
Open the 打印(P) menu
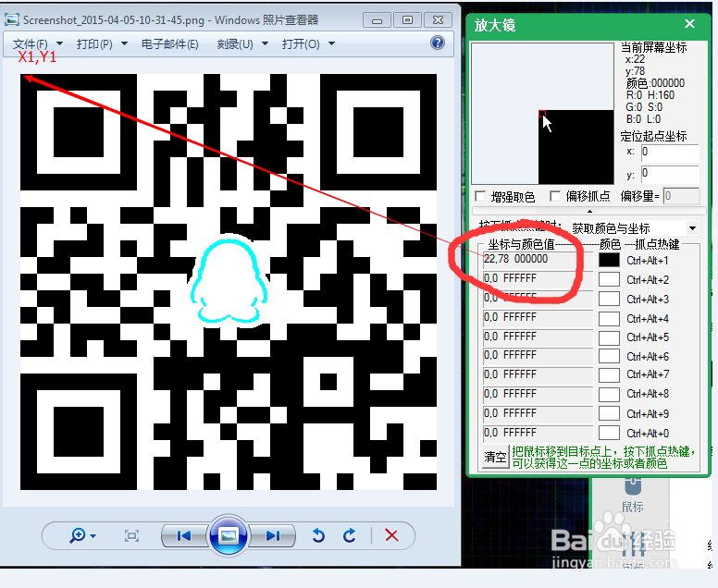(x=102, y=44)
